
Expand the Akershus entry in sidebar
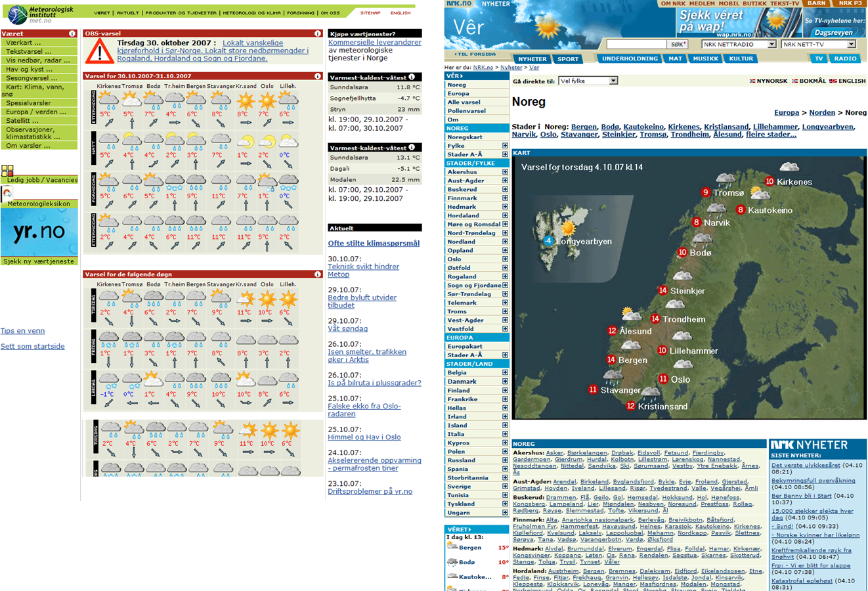click(x=505, y=172)
